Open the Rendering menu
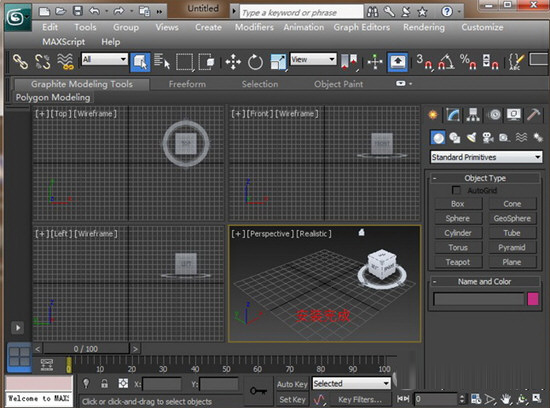Viewport: 550px width, 408px height. point(423,27)
